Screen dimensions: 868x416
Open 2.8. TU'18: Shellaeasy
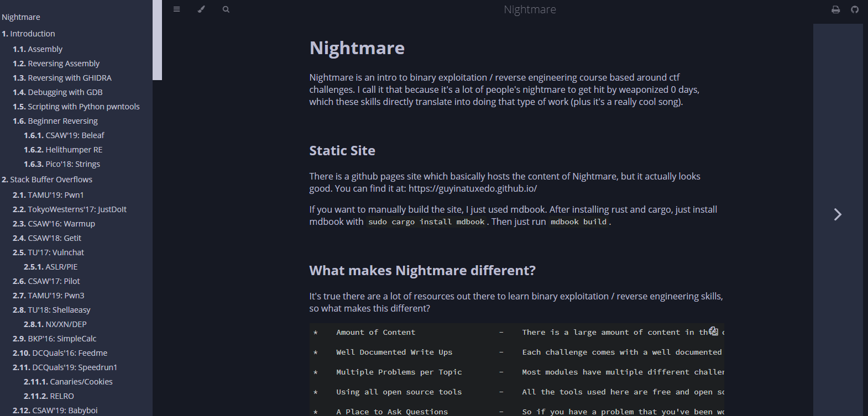51,310
